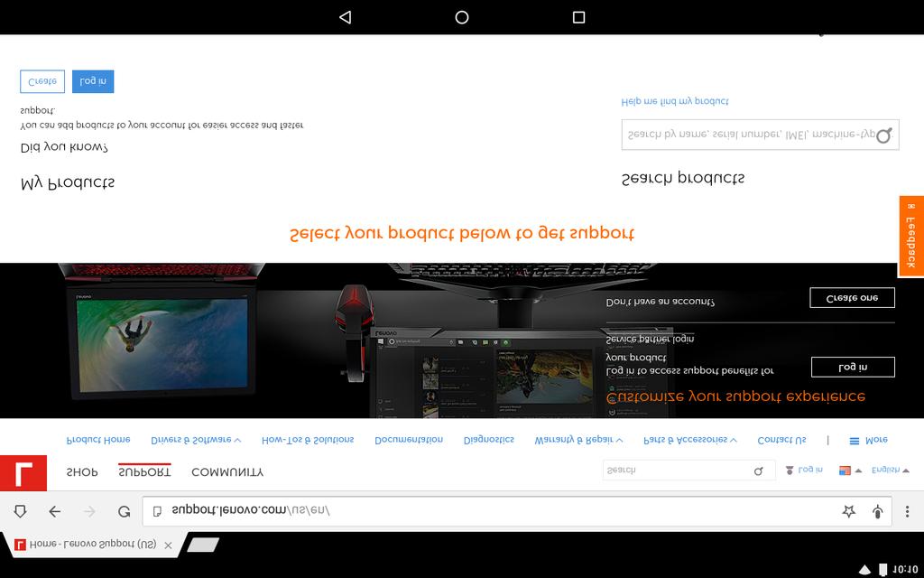Click Log in button in the black banner
The width and height of the screenshot is (924, 578).
tap(853, 367)
